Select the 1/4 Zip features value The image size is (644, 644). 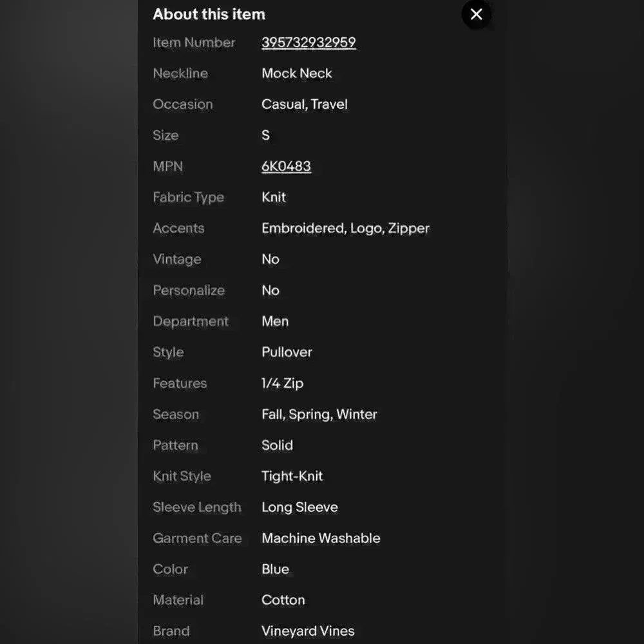tap(282, 383)
